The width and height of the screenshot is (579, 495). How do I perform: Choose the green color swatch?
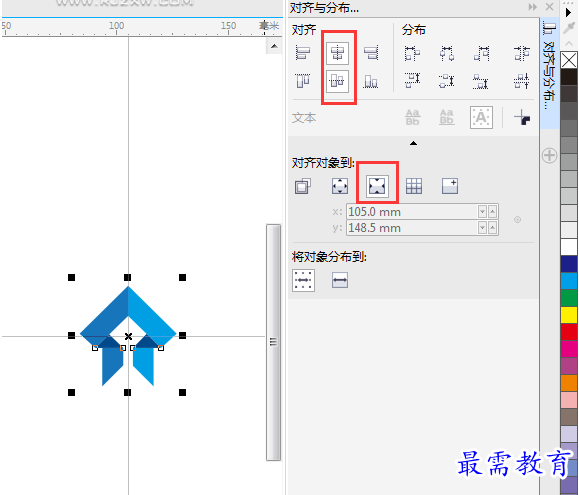569,298
